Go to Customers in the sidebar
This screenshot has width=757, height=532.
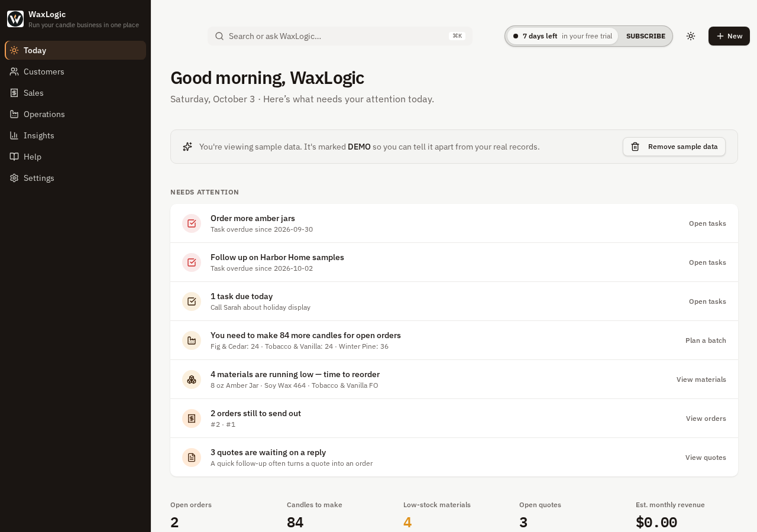[x=75, y=72]
